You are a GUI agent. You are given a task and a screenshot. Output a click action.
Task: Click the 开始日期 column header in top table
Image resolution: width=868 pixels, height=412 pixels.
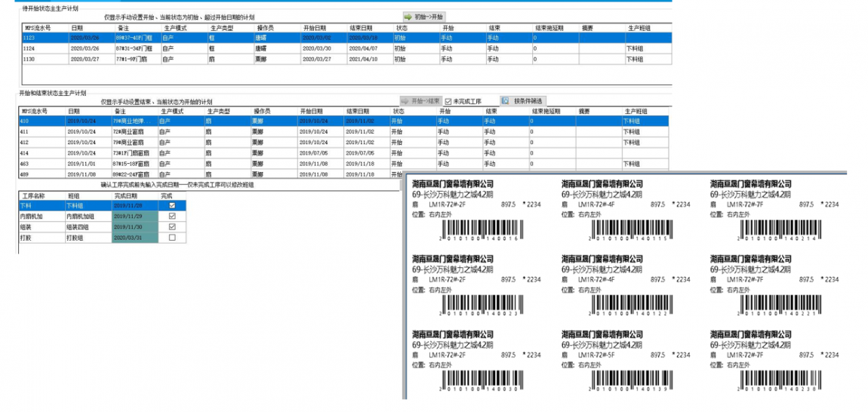pos(314,27)
